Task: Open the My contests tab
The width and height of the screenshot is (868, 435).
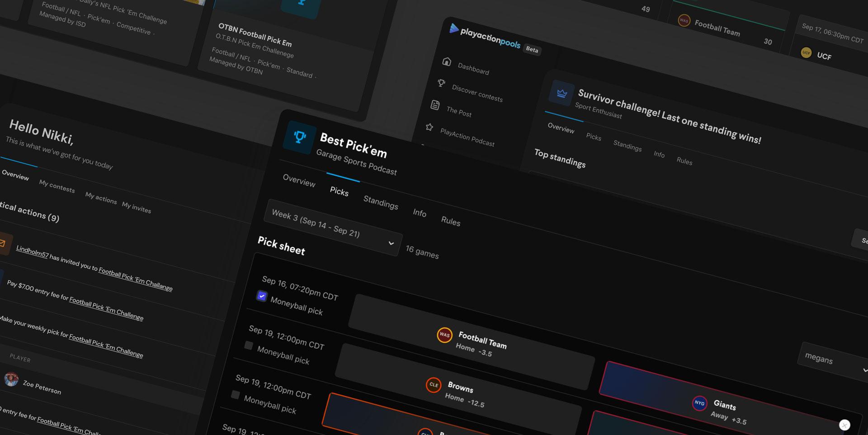Action: pyautogui.click(x=57, y=186)
